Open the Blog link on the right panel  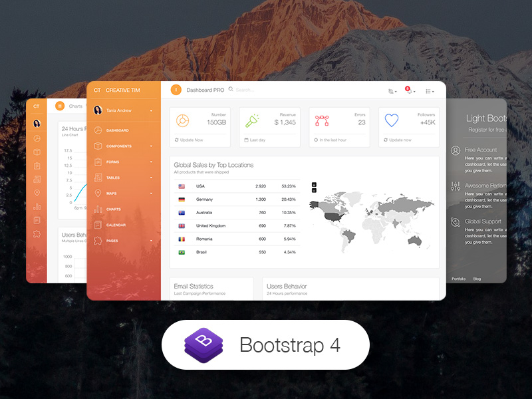tap(477, 279)
